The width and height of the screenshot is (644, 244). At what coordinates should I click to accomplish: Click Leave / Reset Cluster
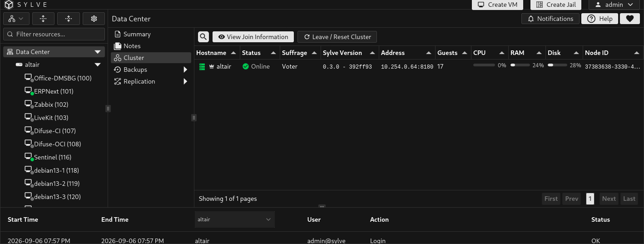pyautogui.click(x=337, y=37)
